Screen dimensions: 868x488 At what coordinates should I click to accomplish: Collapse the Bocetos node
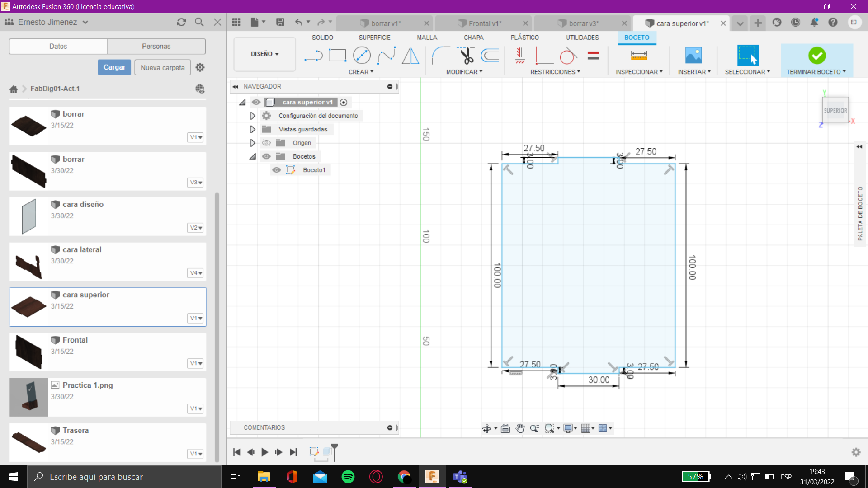click(x=252, y=156)
